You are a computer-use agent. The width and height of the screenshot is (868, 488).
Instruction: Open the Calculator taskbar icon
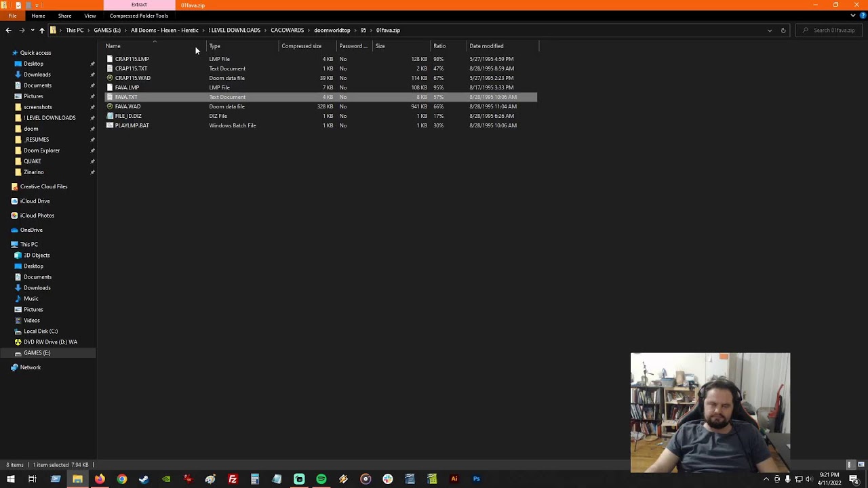[255, 479]
